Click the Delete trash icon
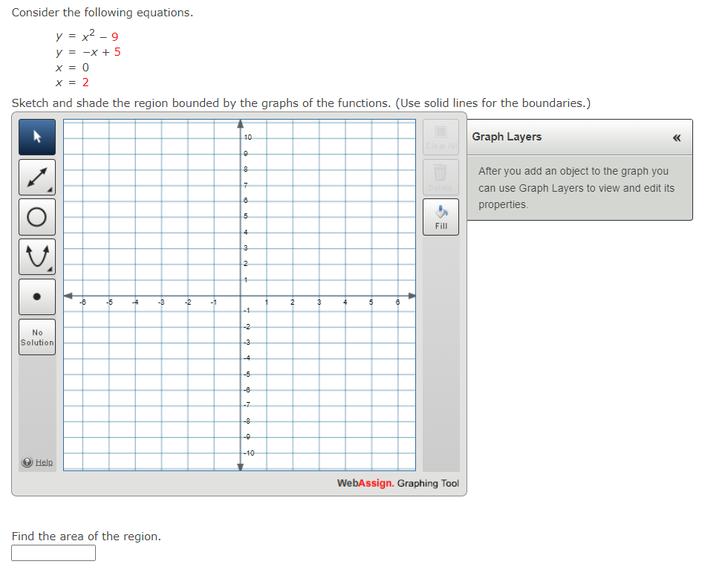The image size is (728, 567). (441, 176)
